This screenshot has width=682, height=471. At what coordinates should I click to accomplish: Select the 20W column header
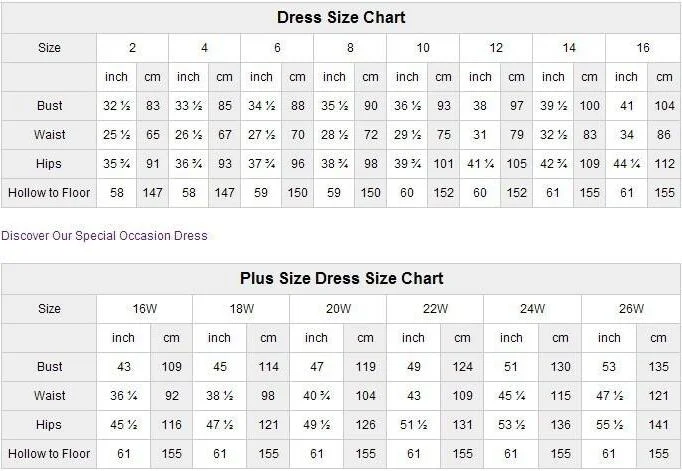[x=339, y=309]
